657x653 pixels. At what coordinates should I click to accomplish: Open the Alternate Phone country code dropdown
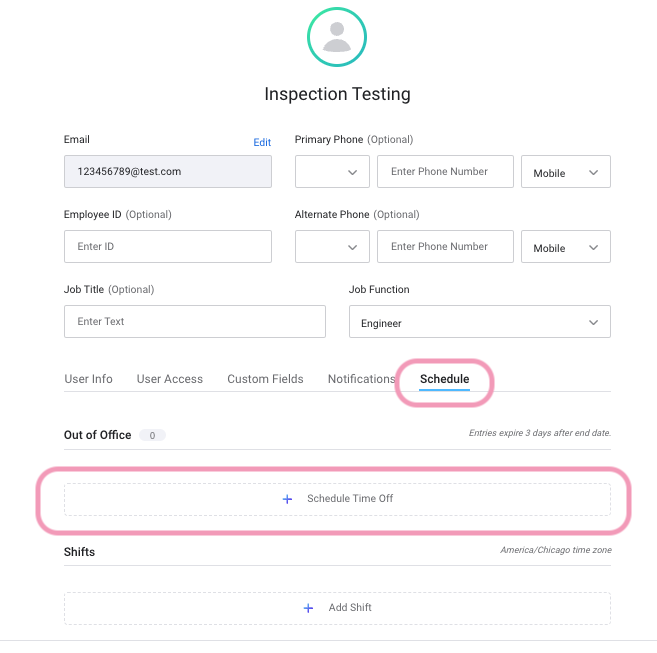click(x=332, y=246)
